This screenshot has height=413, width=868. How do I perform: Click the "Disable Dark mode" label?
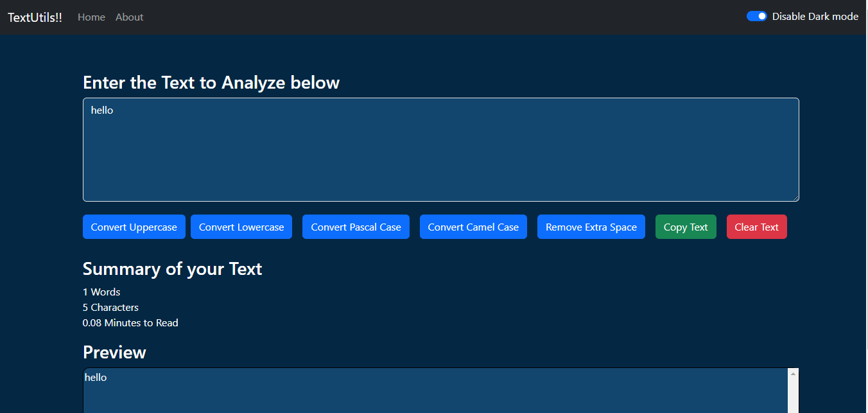pyautogui.click(x=815, y=17)
